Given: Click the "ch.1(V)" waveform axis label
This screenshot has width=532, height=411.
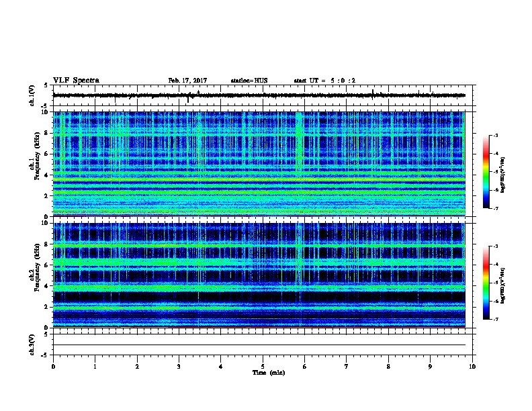Looking at the screenshot, I should point(32,95).
